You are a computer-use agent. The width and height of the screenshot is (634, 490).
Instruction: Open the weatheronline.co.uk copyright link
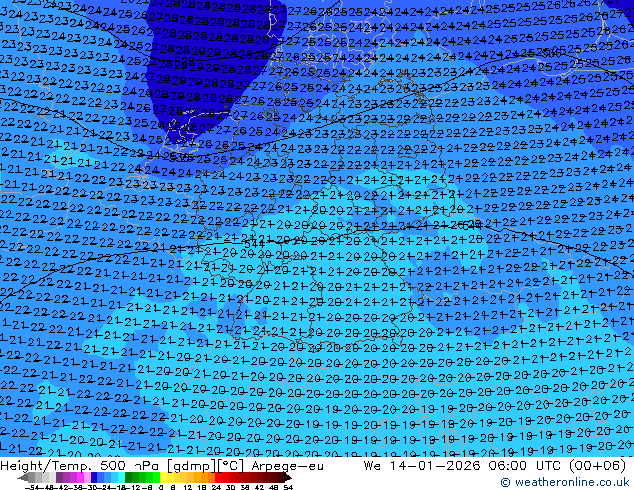(565, 482)
